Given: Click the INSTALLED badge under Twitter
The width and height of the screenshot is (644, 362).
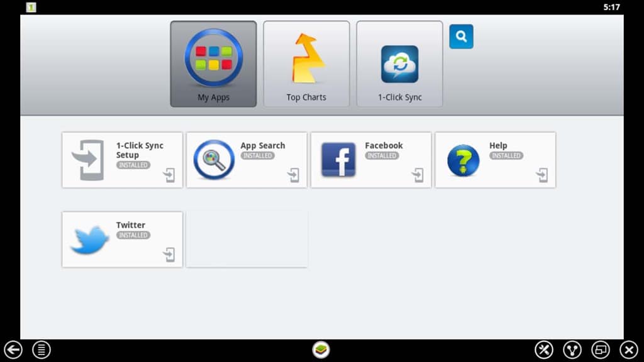Looking at the screenshot, I should tap(133, 235).
